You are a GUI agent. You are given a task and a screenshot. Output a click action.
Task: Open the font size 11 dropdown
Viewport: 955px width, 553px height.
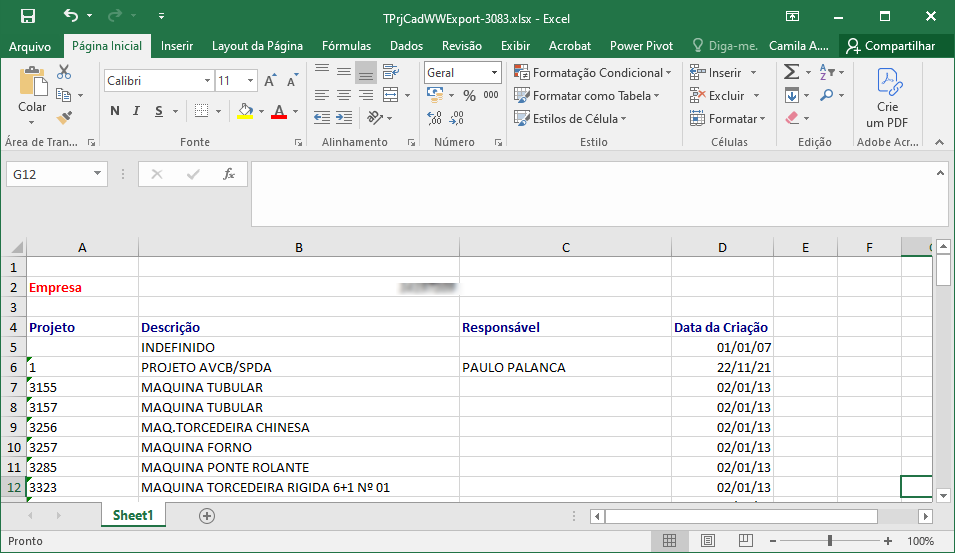[250, 80]
